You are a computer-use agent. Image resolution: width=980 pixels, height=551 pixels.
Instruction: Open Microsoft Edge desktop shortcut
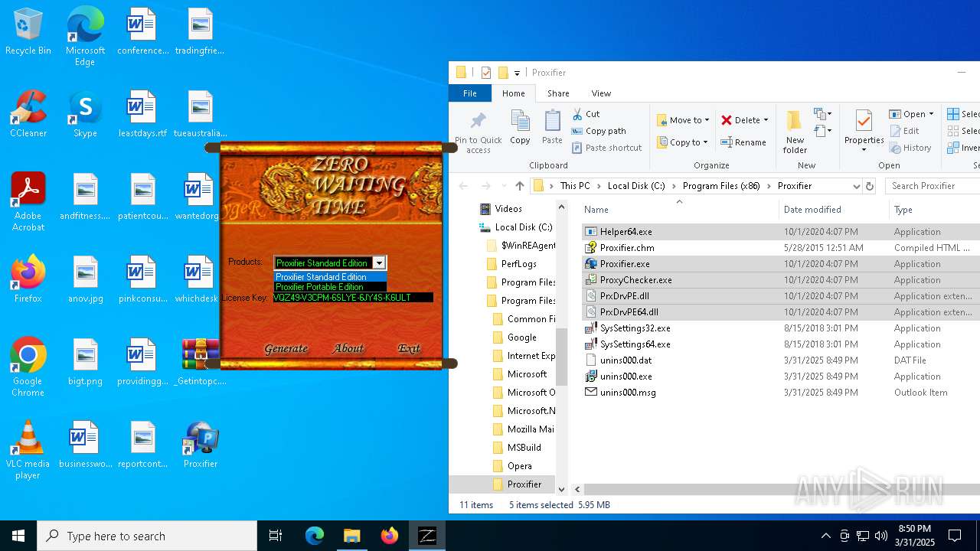click(x=85, y=37)
